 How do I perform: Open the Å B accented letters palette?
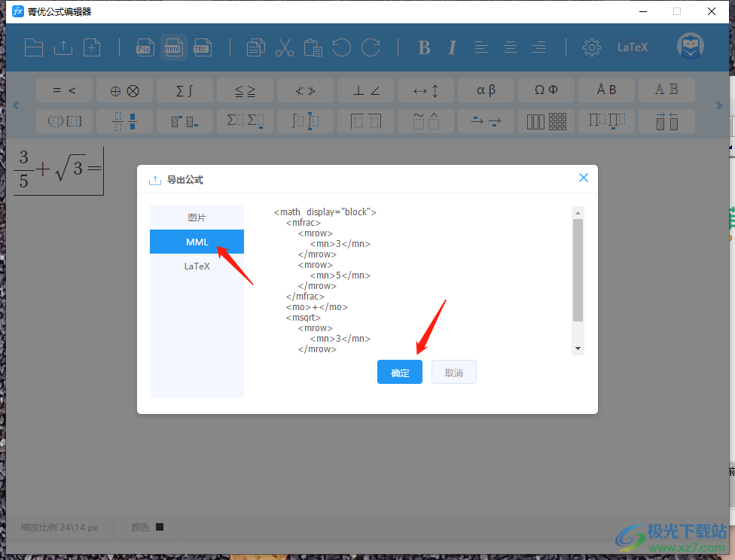pyautogui.click(x=606, y=90)
